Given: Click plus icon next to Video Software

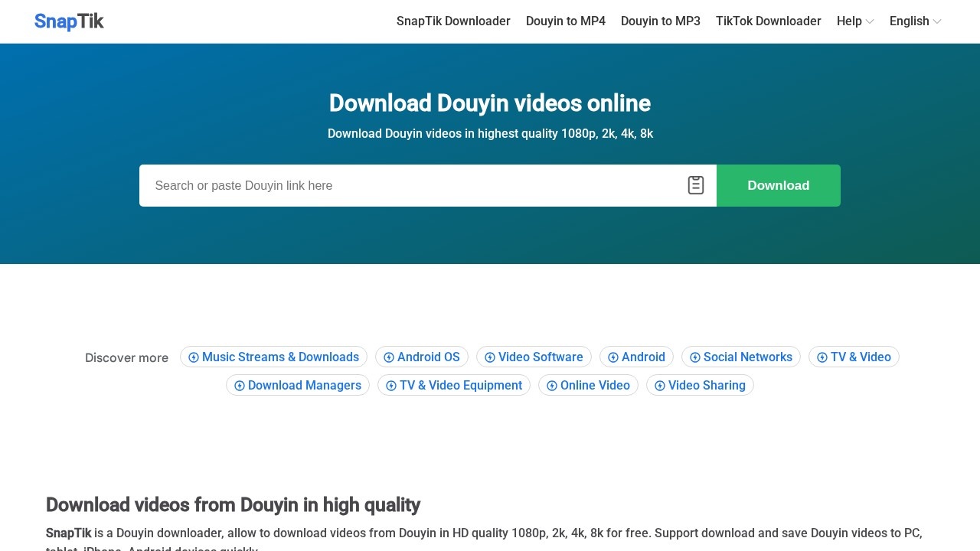Looking at the screenshot, I should point(490,357).
